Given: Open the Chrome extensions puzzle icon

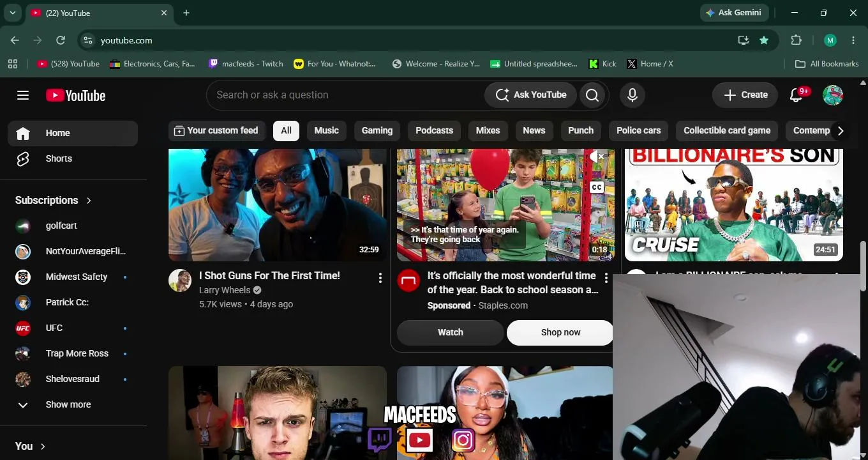Looking at the screenshot, I should (x=796, y=40).
